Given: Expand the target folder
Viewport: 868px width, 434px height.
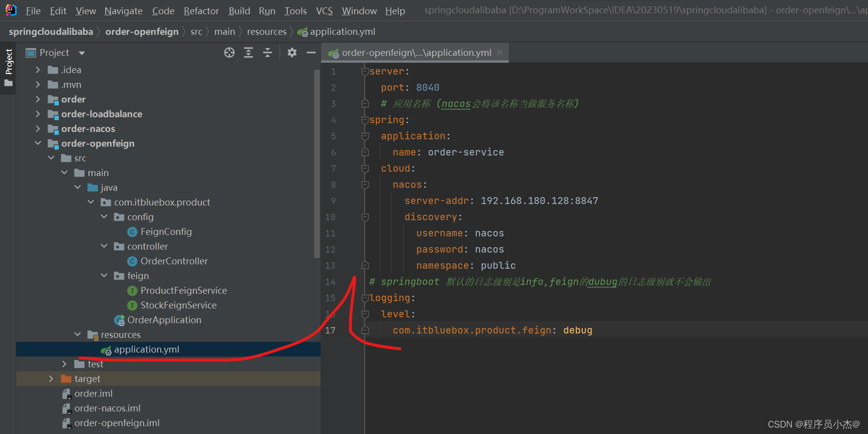Looking at the screenshot, I should pyautogui.click(x=51, y=379).
